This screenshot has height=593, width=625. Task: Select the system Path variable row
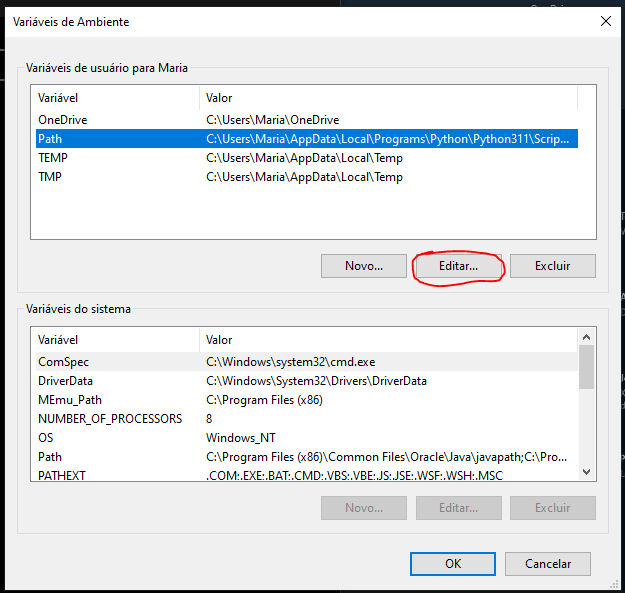click(50, 457)
